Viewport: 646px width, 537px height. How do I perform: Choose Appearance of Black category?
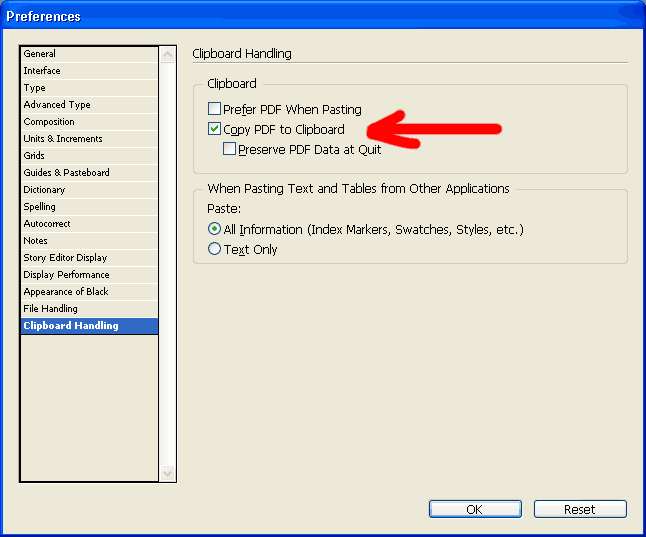pos(89,292)
